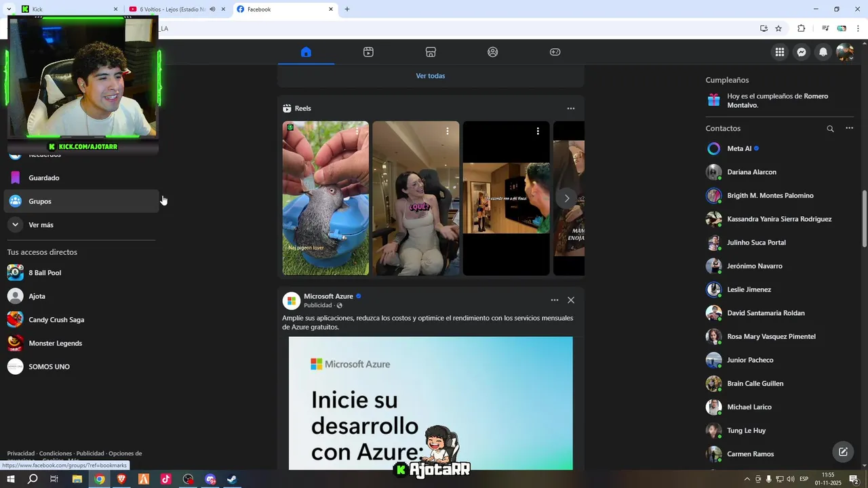Viewport: 868px width, 488px height.
Task: Open the 8 Ball Pool shortcut
Action: 81,272
